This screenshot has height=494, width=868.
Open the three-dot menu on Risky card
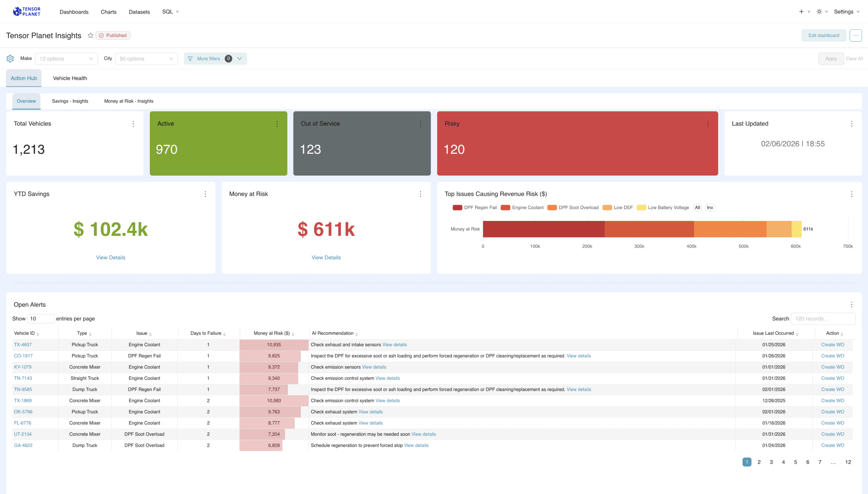708,124
